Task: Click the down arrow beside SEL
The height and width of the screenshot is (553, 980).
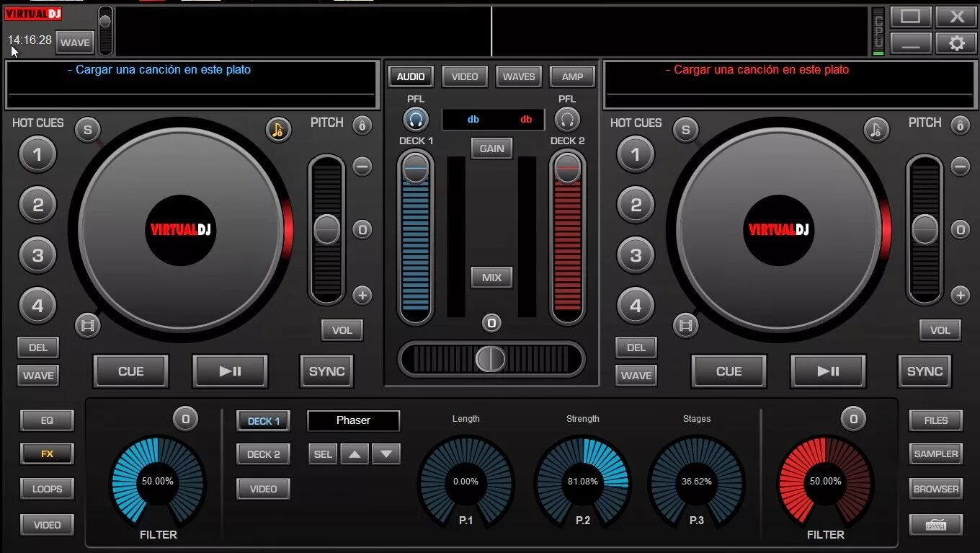Action: [x=386, y=454]
